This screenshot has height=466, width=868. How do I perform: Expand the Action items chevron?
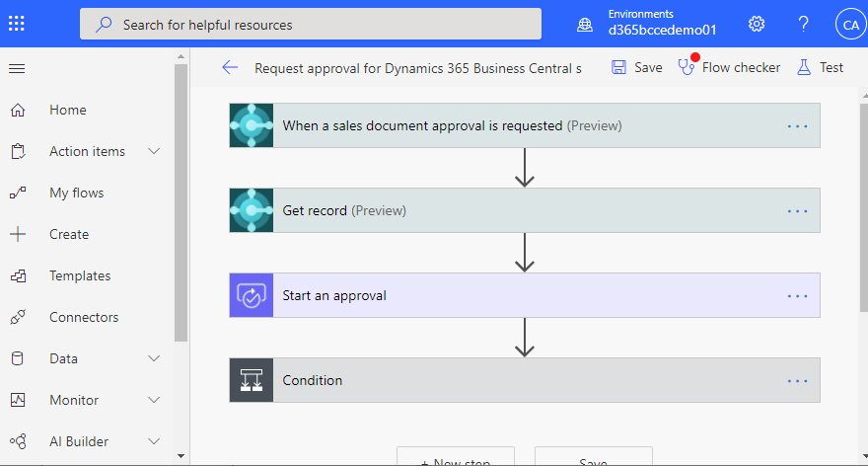[154, 151]
